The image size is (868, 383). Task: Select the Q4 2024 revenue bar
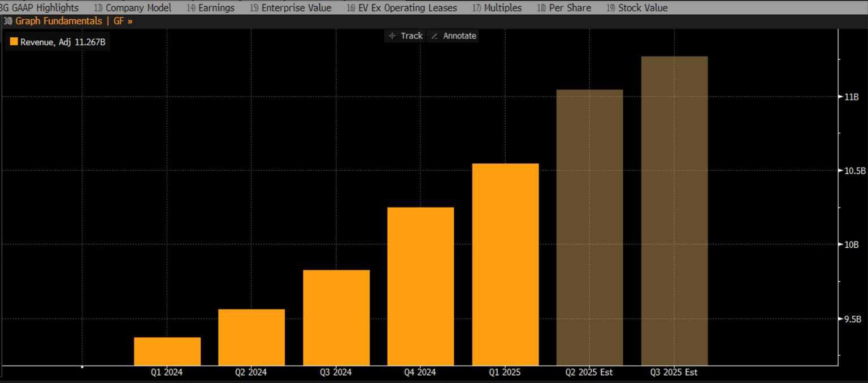pos(420,286)
